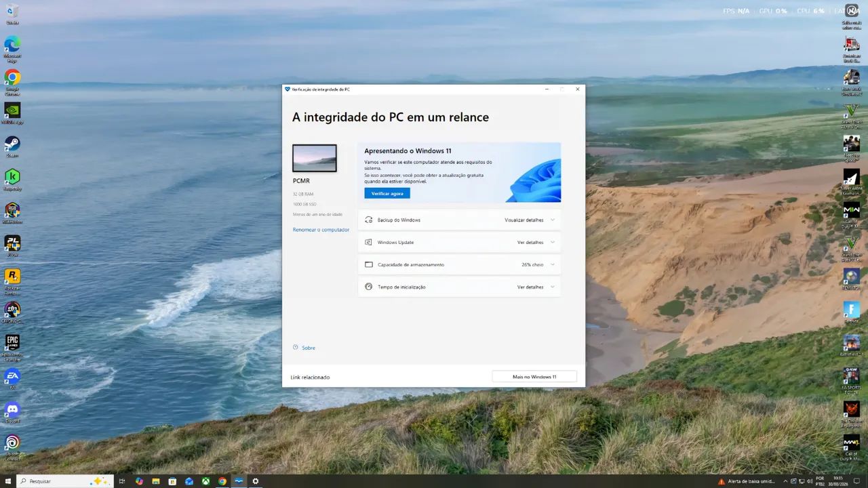The image size is (868, 488).
Task: Switch to Chrome in the taskbar
Action: 222,481
